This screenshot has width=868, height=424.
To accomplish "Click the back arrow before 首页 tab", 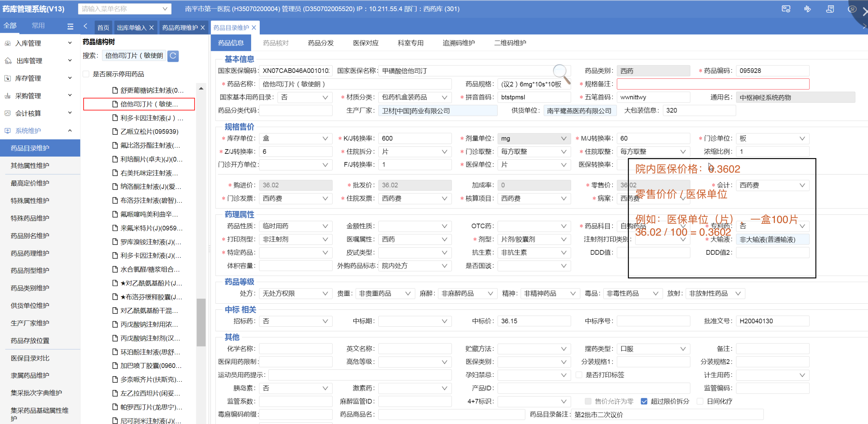I will pos(85,26).
